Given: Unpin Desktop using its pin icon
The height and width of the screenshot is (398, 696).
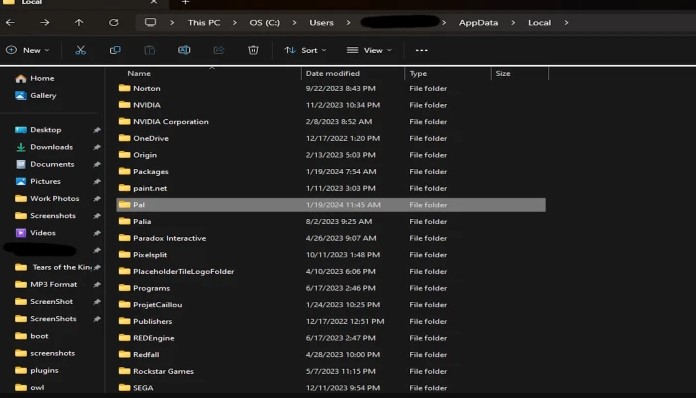Looking at the screenshot, I should click(x=97, y=130).
